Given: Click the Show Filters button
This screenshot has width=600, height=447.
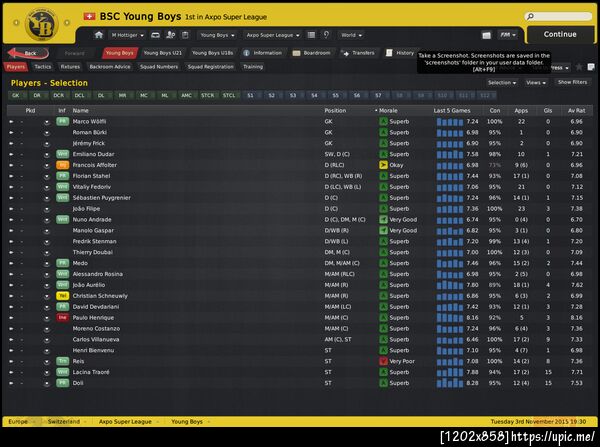Looking at the screenshot, I should point(572,82).
